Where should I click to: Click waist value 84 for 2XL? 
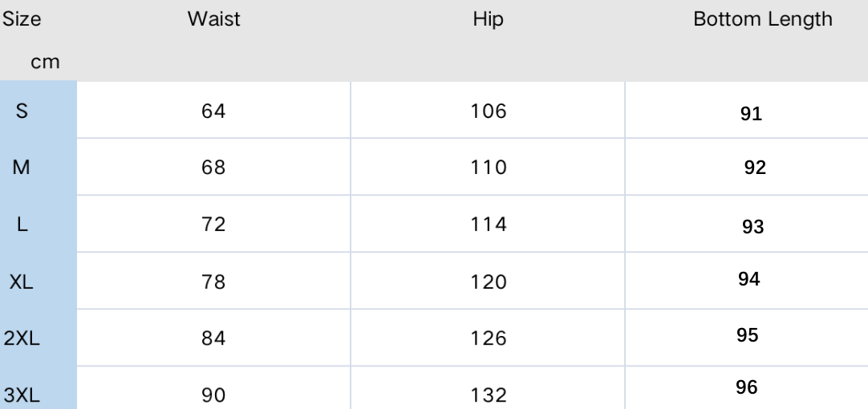(213, 338)
